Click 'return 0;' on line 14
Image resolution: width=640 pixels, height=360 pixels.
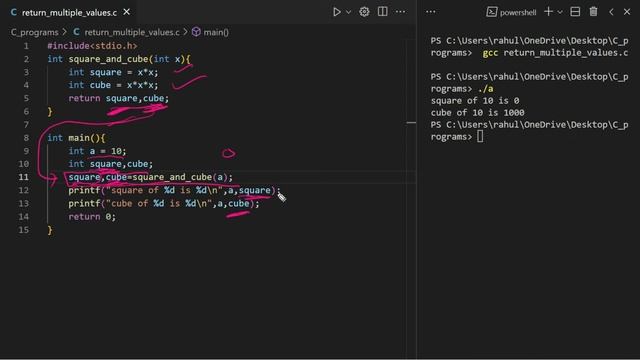[x=92, y=217]
